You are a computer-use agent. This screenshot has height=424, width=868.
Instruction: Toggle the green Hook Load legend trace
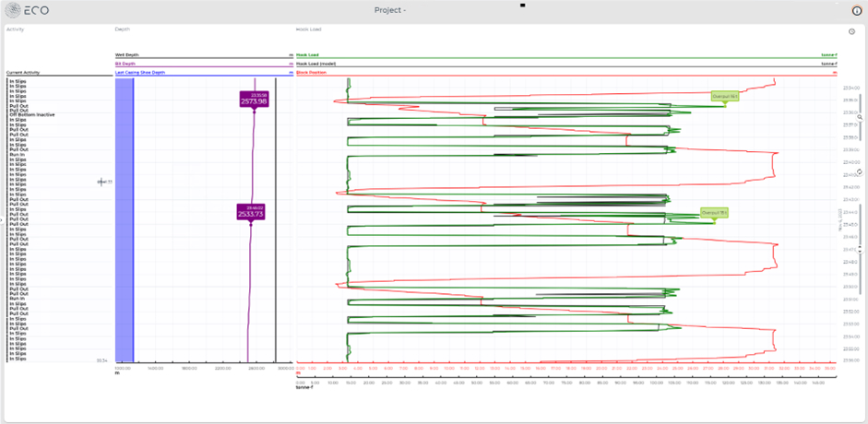pyautogui.click(x=308, y=55)
